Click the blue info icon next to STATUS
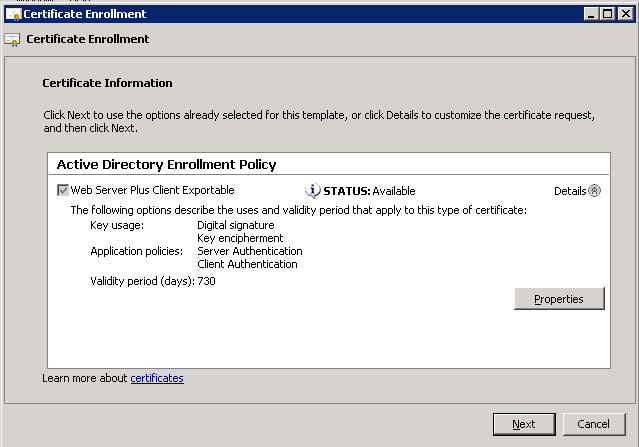The image size is (639, 447). point(313,190)
